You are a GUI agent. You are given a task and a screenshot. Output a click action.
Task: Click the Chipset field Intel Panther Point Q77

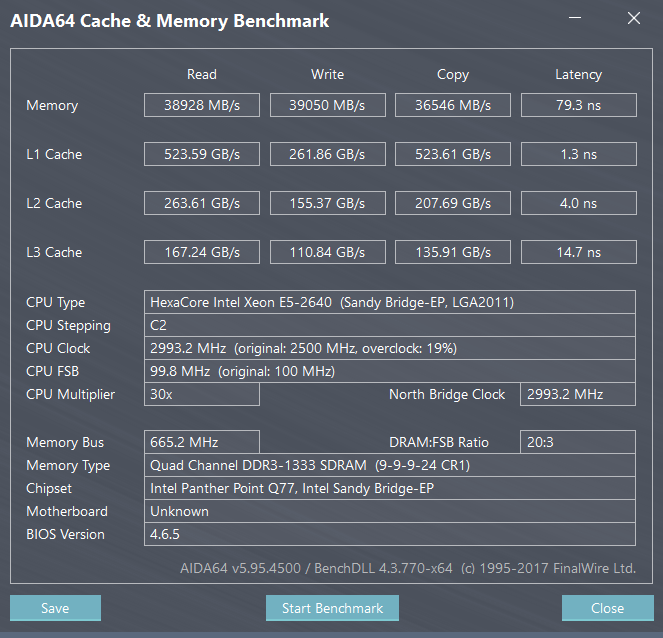pyautogui.click(x=390, y=488)
